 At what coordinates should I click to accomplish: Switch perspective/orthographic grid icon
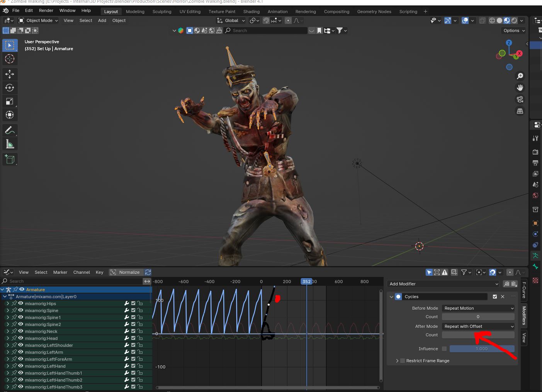click(x=520, y=111)
